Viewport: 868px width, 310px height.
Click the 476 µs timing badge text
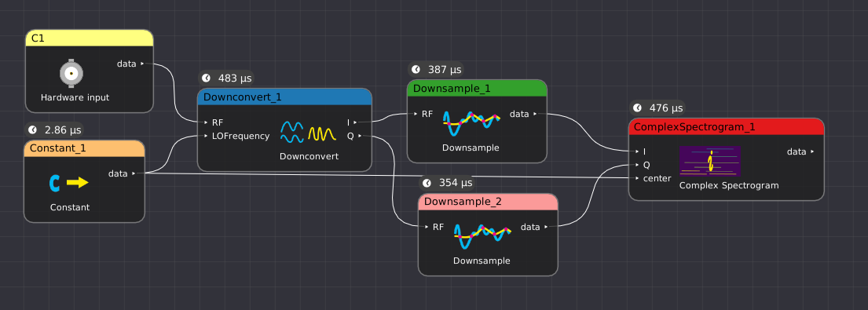[x=666, y=108]
